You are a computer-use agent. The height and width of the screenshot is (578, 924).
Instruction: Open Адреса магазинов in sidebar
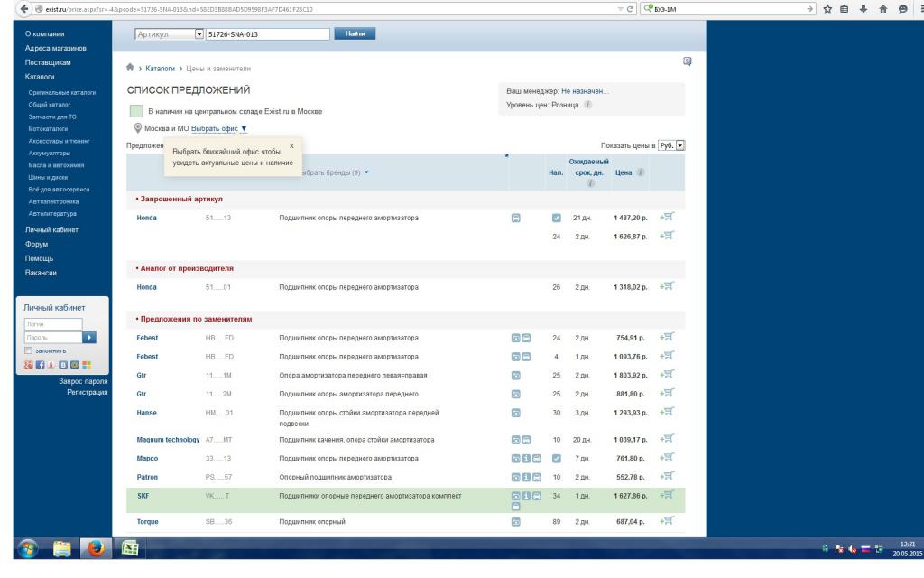55,48
